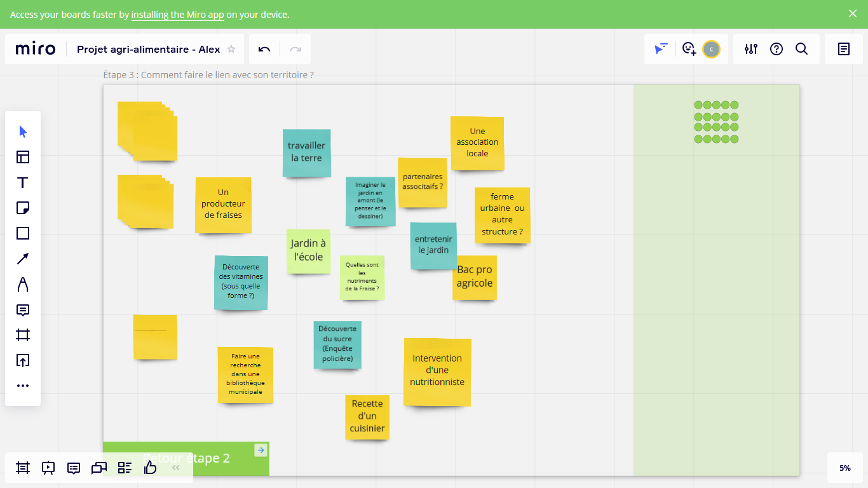The width and height of the screenshot is (868, 488).
Task: Toggle presentation mode in bottom toolbar
Action: click(48, 468)
